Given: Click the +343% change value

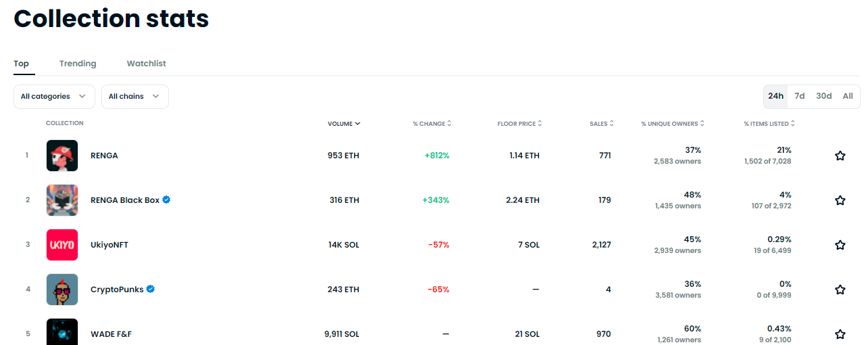Looking at the screenshot, I should 436,200.
